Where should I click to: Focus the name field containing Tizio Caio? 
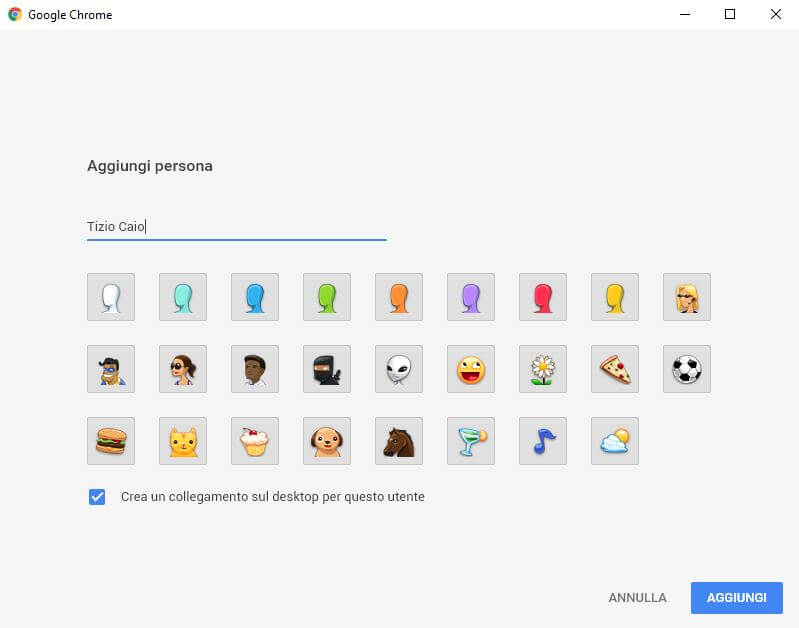[237, 227]
